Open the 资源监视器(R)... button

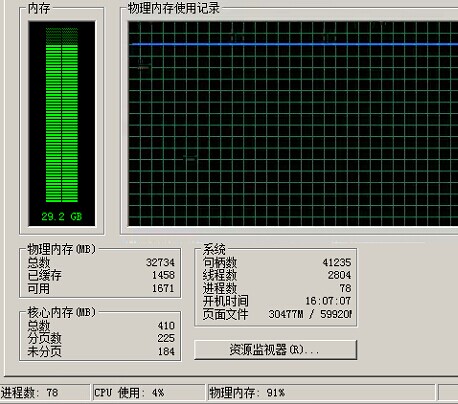[x=275, y=350]
